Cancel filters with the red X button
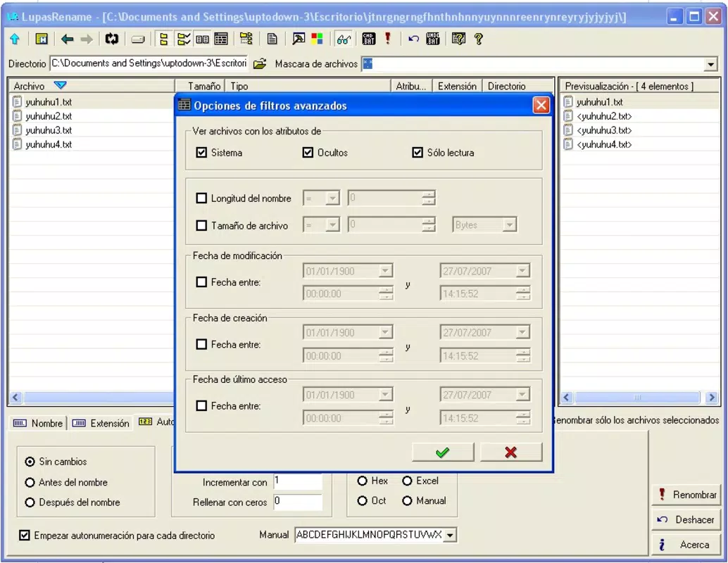Screen dimensions: 728x563 coord(510,452)
